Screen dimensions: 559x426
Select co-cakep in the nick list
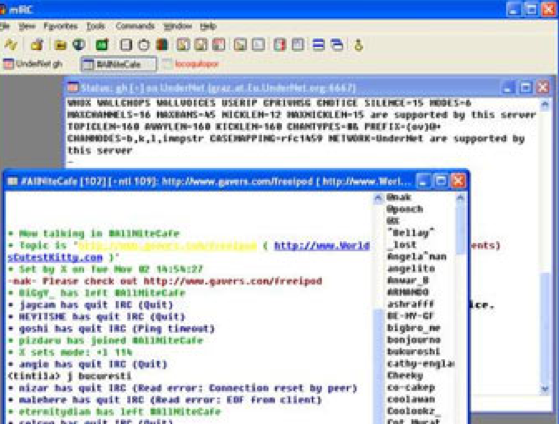(411, 387)
